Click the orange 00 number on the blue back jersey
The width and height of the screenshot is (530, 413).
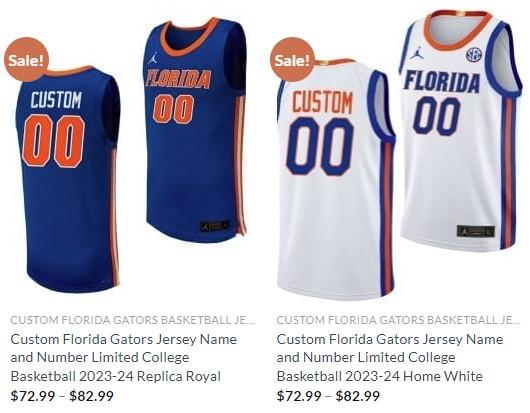coord(53,141)
